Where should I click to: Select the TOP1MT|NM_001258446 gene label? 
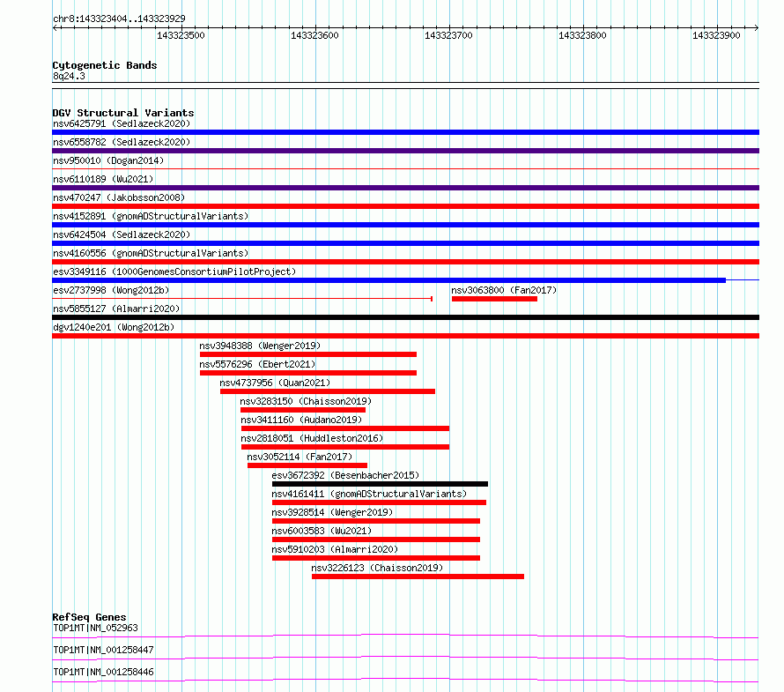(x=103, y=672)
